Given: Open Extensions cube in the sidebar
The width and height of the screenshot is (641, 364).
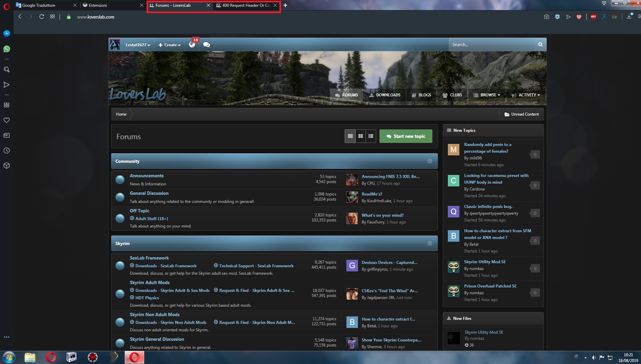Looking at the screenshot, I should coord(6,166).
